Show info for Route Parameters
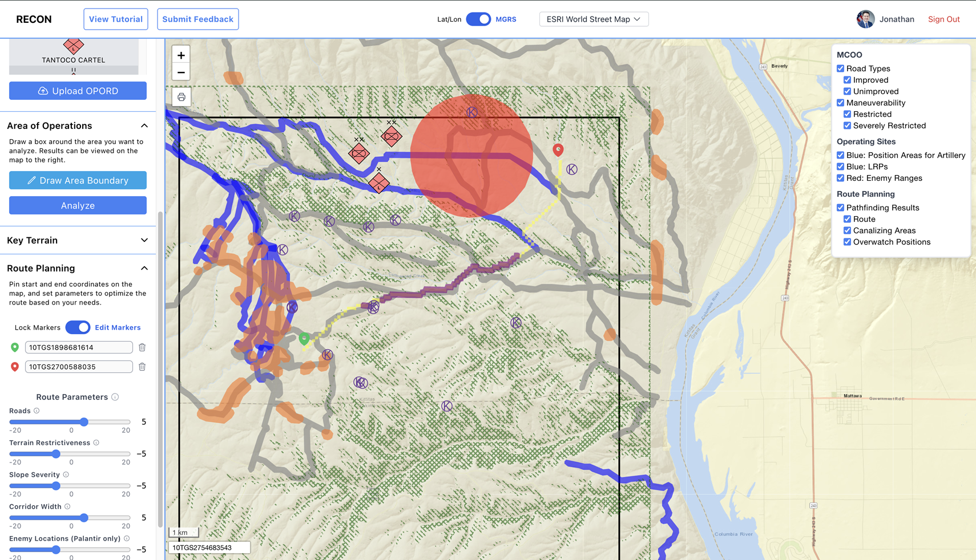 click(115, 397)
